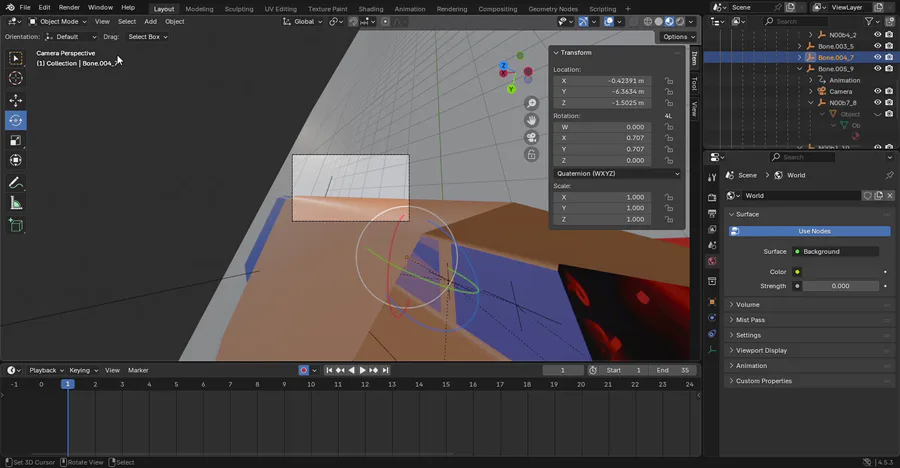This screenshot has width=900, height=468.
Task: Open the Render properties tab icon
Action: 712,198
